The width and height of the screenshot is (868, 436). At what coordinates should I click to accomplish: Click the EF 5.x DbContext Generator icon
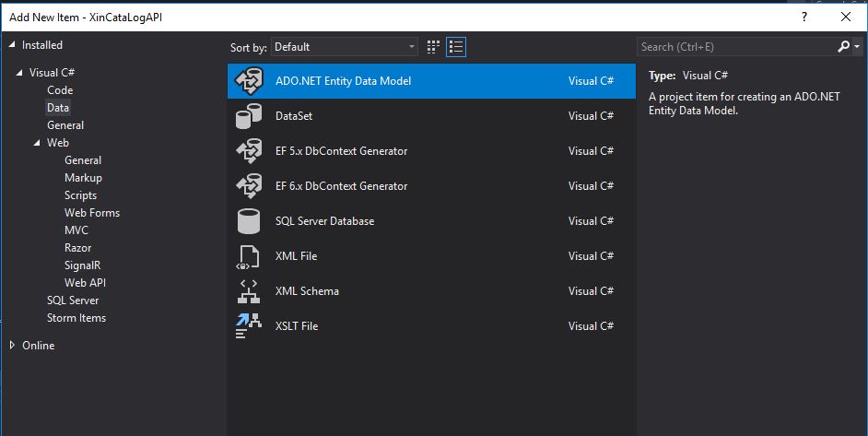click(249, 150)
